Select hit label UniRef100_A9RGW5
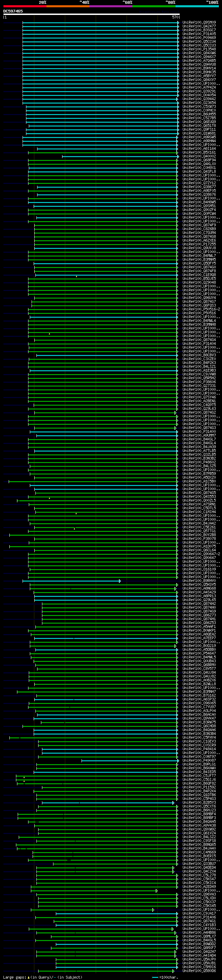The image size is (222, 980). point(199,137)
